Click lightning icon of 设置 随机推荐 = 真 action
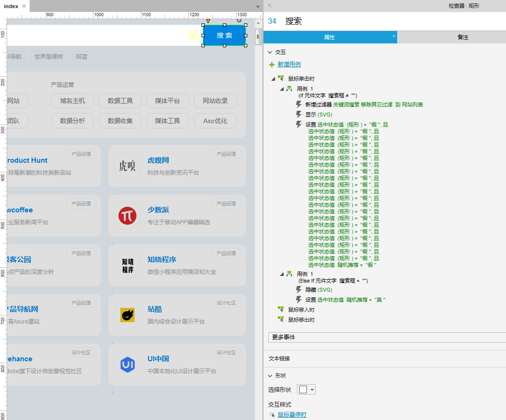Screen dimensions: 506x420 [299, 299]
